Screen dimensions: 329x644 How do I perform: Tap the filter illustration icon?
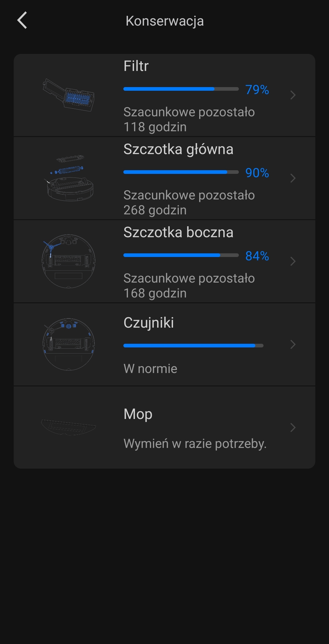click(x=69, y=95)
